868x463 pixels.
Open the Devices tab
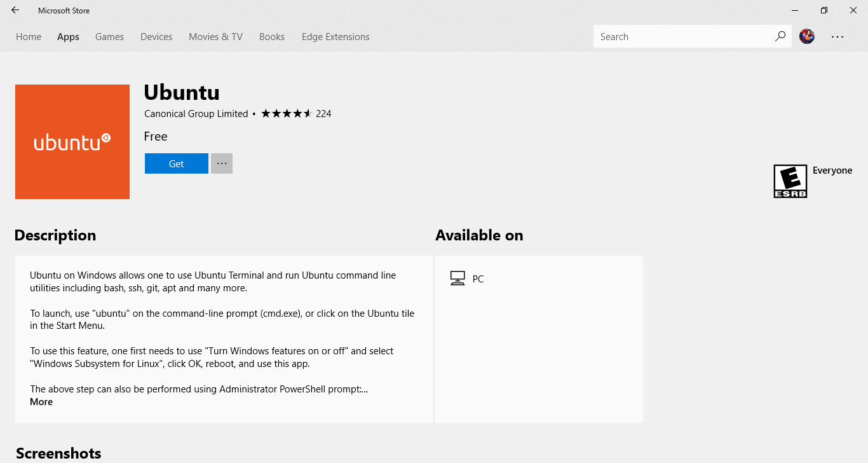pyautogui.click(x=156, y=37)
